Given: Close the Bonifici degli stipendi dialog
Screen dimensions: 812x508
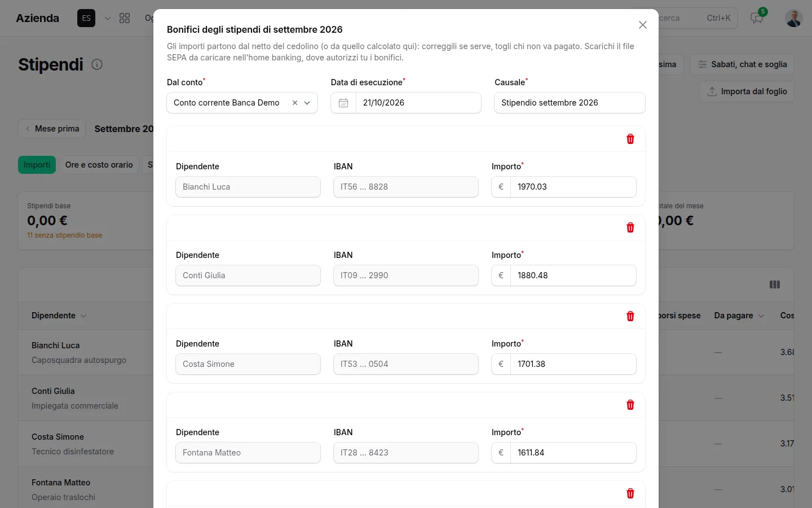Looking at the screenshot, I should point(643,25).
